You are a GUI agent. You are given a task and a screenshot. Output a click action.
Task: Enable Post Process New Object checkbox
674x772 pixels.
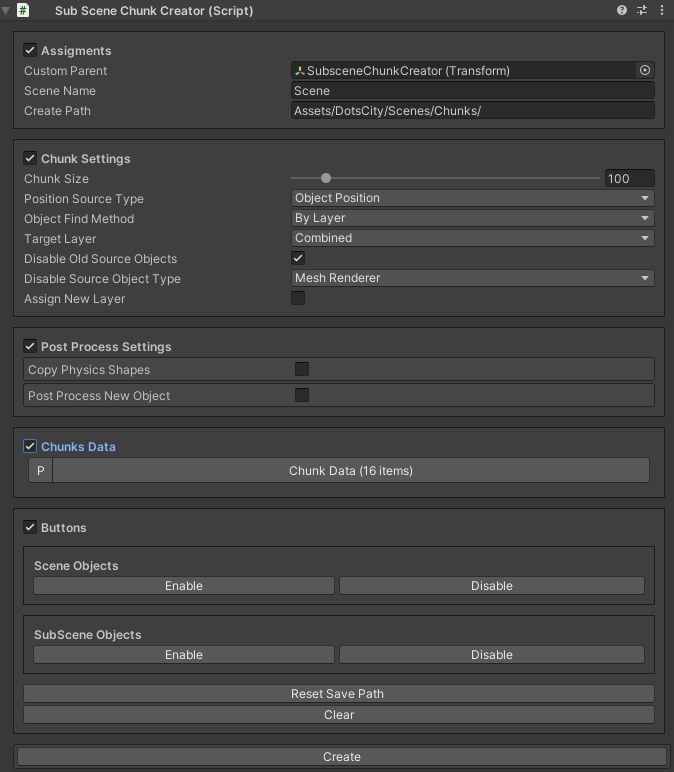tap(302, 395)
